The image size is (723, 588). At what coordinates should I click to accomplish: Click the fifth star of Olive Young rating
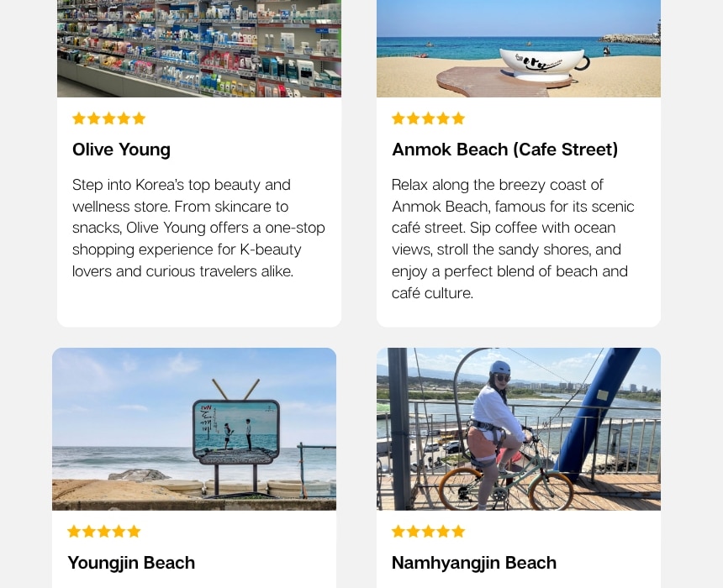139,118
